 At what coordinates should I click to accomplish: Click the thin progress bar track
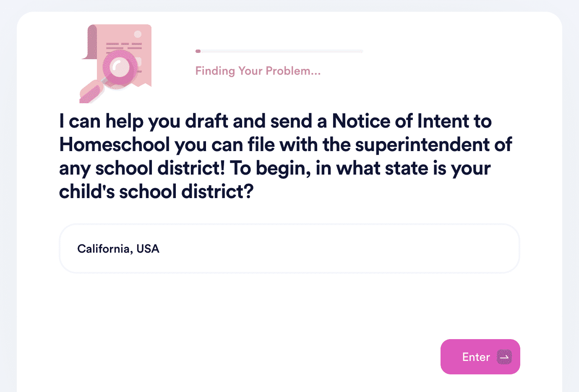coord(279,51)
